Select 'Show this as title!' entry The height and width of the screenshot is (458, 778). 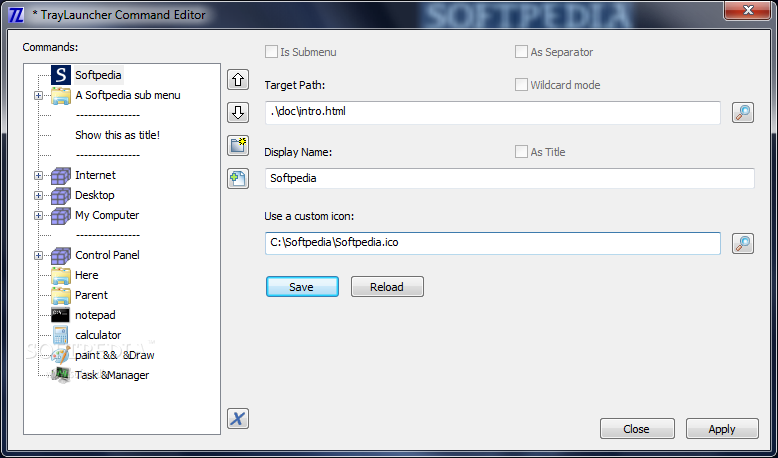118,135
